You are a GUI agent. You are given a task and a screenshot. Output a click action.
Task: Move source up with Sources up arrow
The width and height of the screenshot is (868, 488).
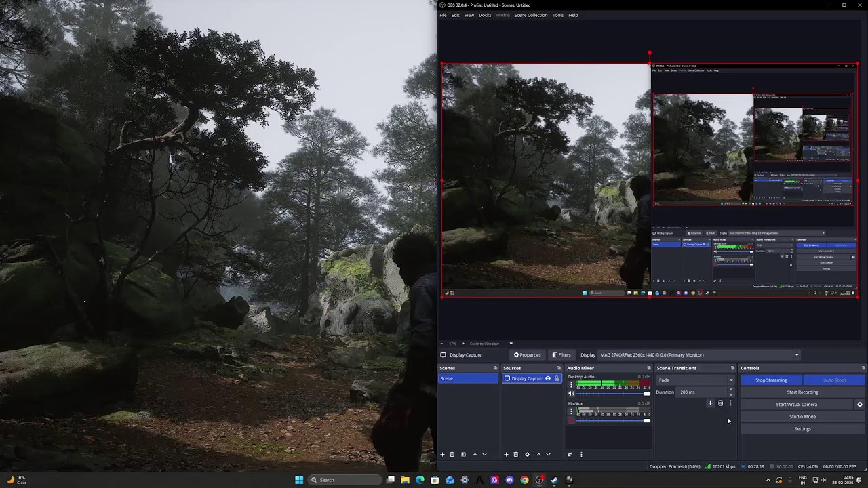click(538, 454)
